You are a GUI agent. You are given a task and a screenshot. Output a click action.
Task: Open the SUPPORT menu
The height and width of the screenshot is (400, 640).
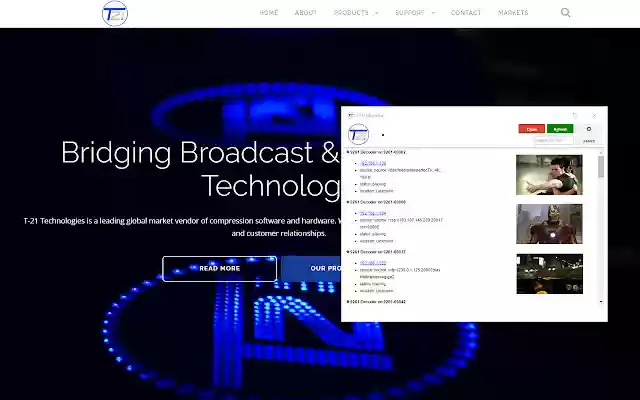pos(410,13)
